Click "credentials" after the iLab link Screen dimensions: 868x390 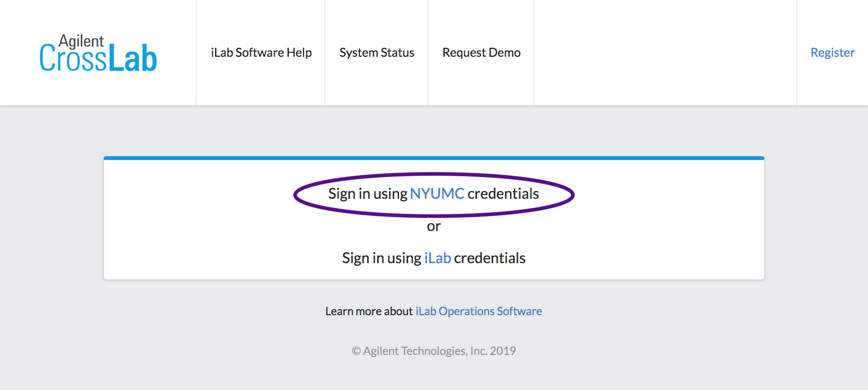click(489, 258)
